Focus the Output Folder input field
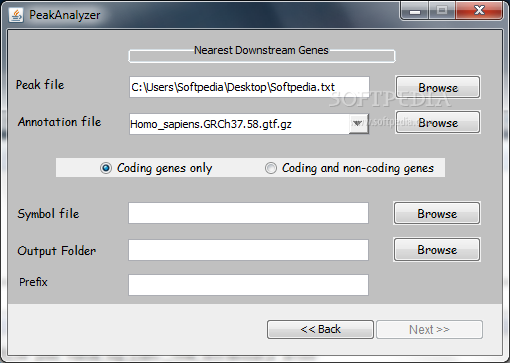 (248, 250)
